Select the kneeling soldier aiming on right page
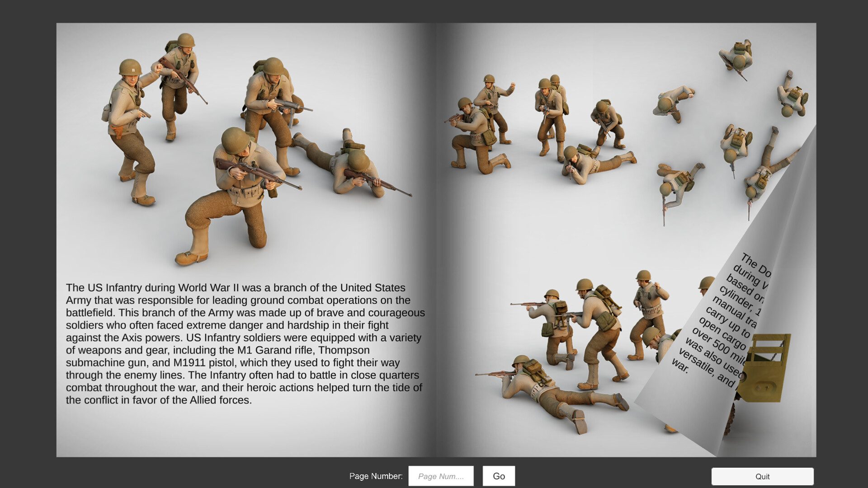Screen dimensions: 868x488 [475, 131]
